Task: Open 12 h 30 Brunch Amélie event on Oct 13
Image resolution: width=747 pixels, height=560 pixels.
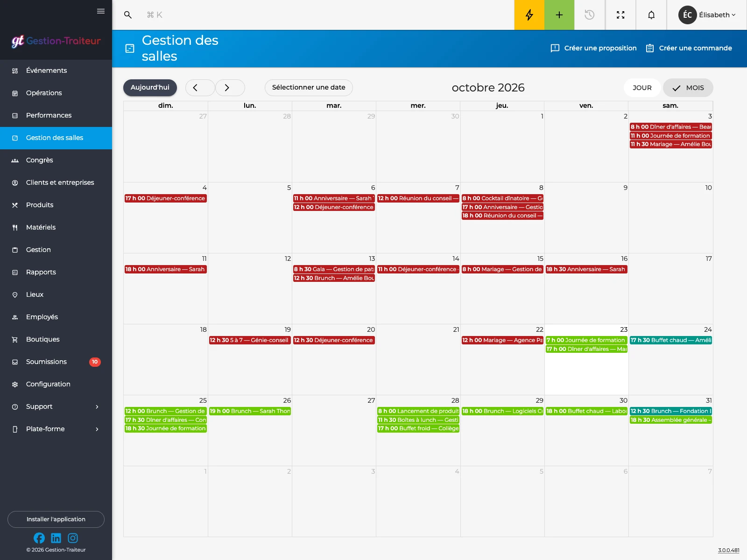Action: (334, 278)
